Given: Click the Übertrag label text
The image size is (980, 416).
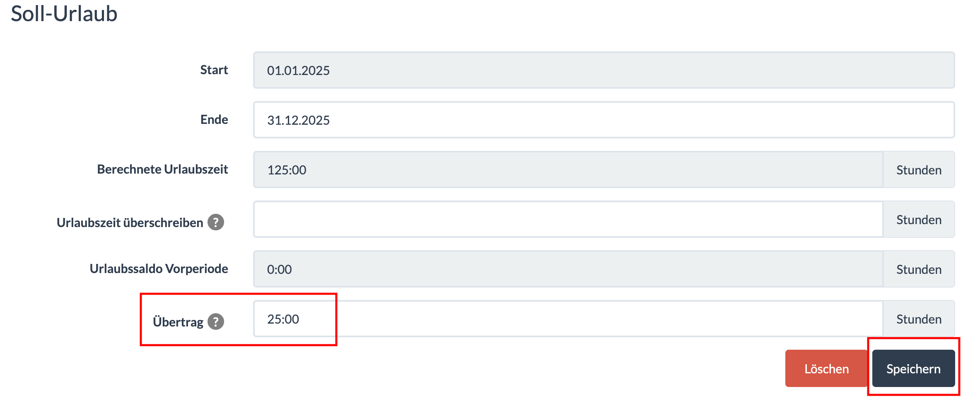Looking at the screenshot, I should [x=178, y=322].
